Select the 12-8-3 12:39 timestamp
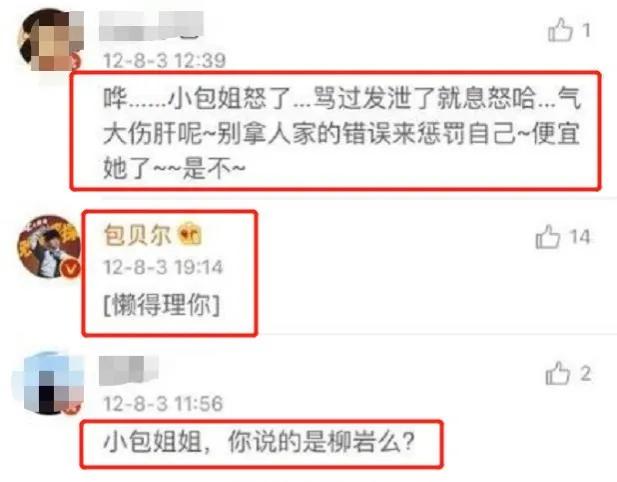 click(x=164, y=61)
